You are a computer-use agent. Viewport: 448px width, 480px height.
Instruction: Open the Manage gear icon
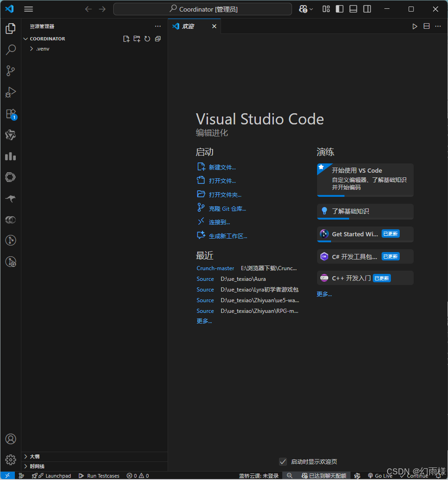click(10, 460)
